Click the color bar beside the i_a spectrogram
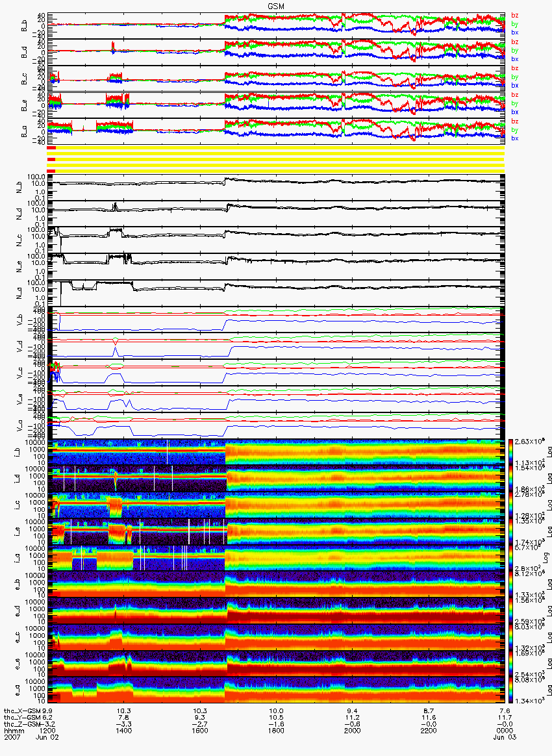This screenshot has height=756, width=552. pyautogui.click(x=510, y=558)
